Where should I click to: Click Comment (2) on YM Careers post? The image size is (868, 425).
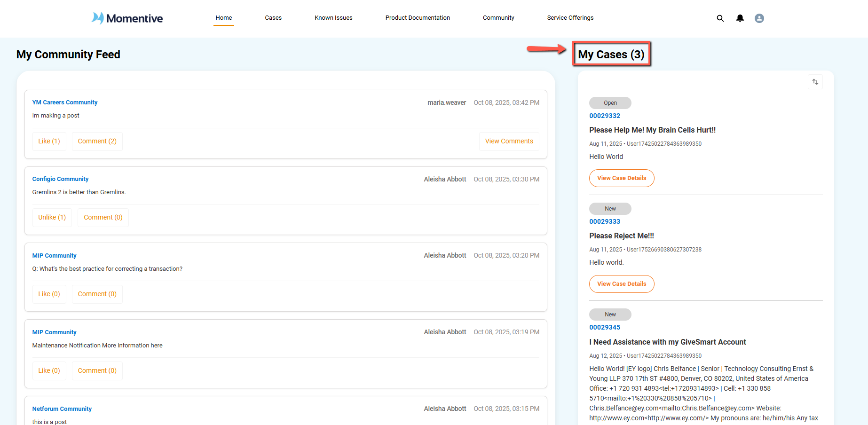(x=97, y=141)
